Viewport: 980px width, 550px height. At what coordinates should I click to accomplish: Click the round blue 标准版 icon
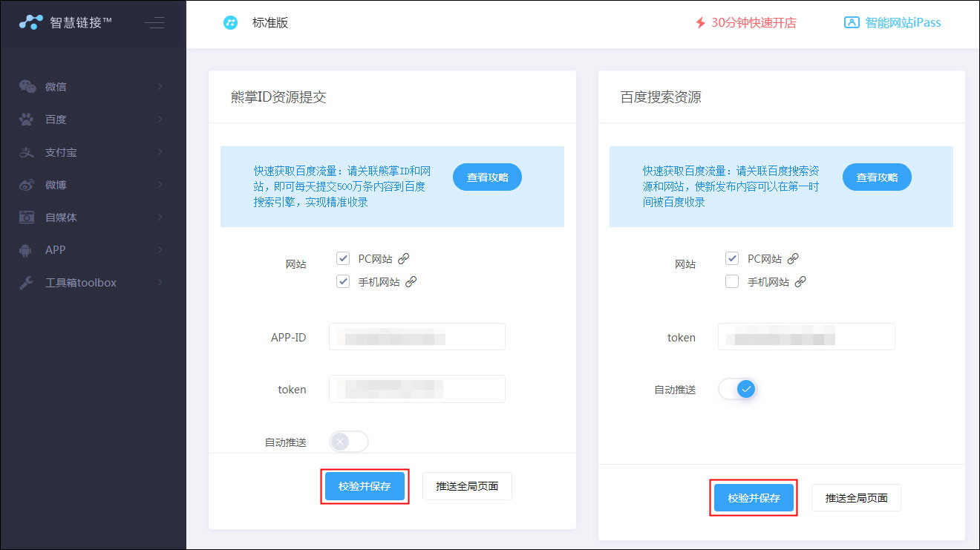tap(231, 23)
